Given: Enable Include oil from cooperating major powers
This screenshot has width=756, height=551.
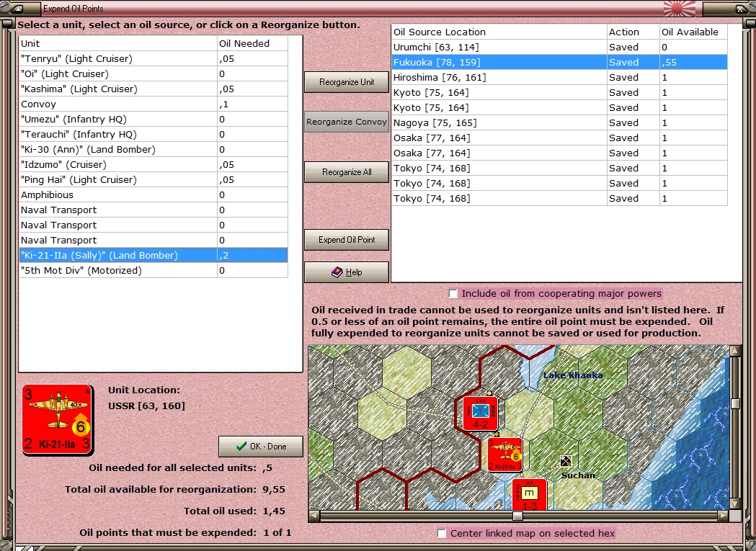Looking at the screenshot, I should coord(453,294).
